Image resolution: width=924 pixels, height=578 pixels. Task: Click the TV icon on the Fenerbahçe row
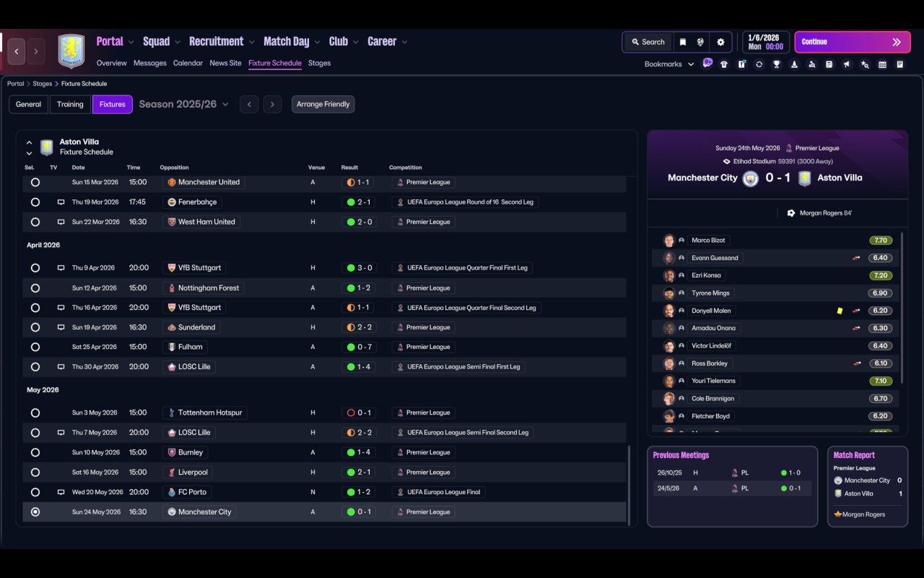[61, 202]
